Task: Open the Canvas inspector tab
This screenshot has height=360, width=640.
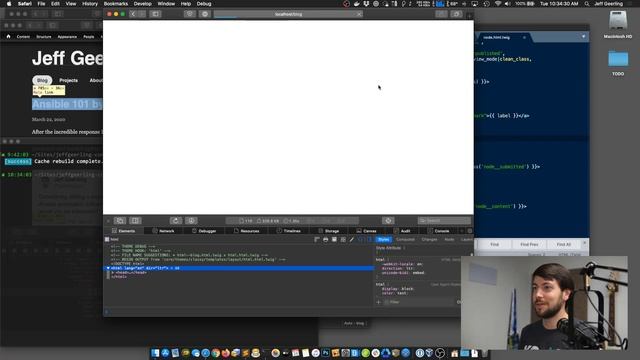Action: click(x=366, y=231)
